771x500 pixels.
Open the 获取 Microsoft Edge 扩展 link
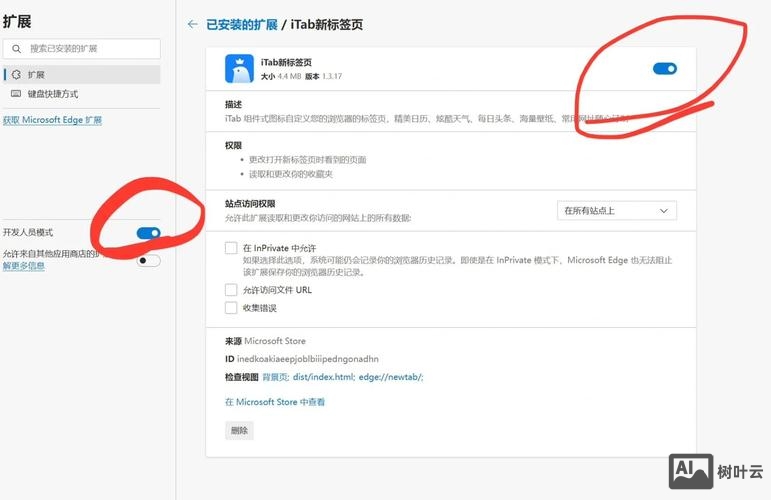tap(53, 120)
